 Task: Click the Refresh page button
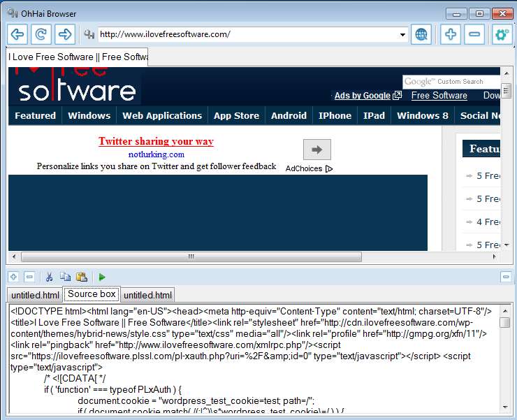(x=41, y=34)
